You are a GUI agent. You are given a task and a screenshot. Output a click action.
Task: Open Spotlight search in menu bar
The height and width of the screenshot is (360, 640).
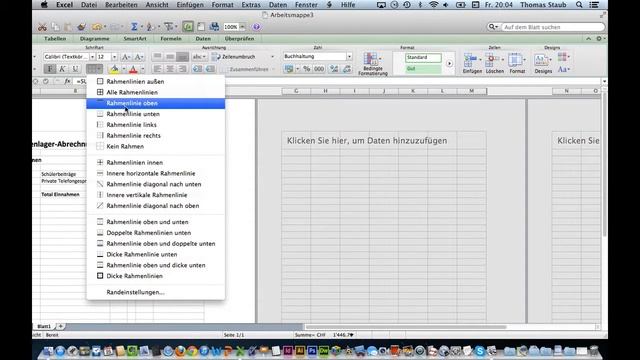[579, 5]
